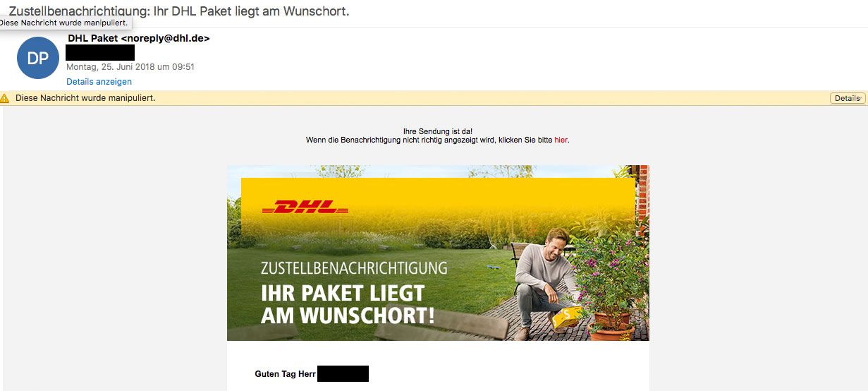
Task: Click the 'Ihre Sendung ist da!' text
Action: point(437,131)
